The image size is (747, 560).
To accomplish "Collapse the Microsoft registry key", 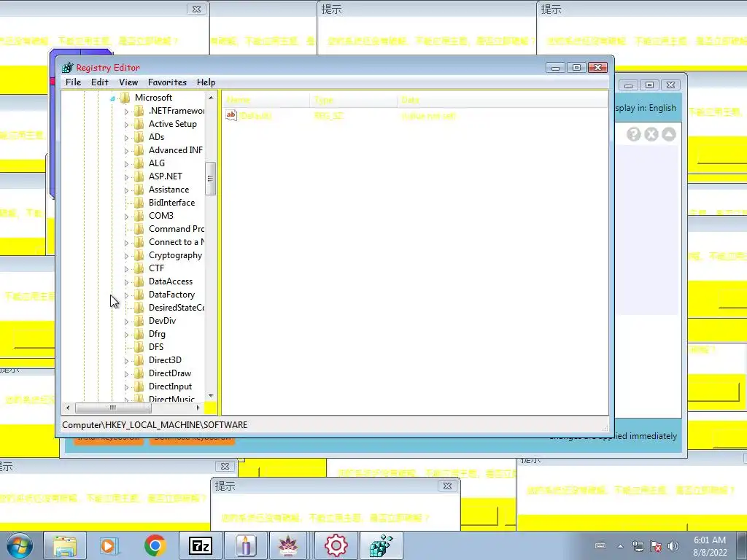I will 112,98.
